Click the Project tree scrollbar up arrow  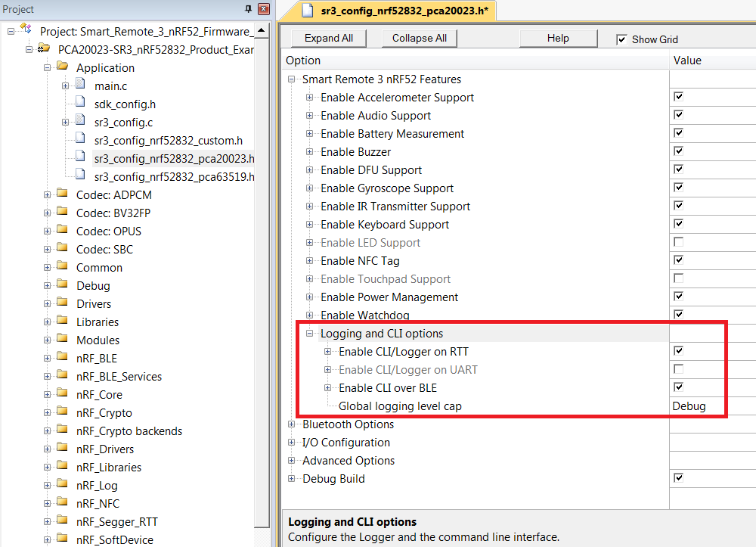[x=262, y=30]
